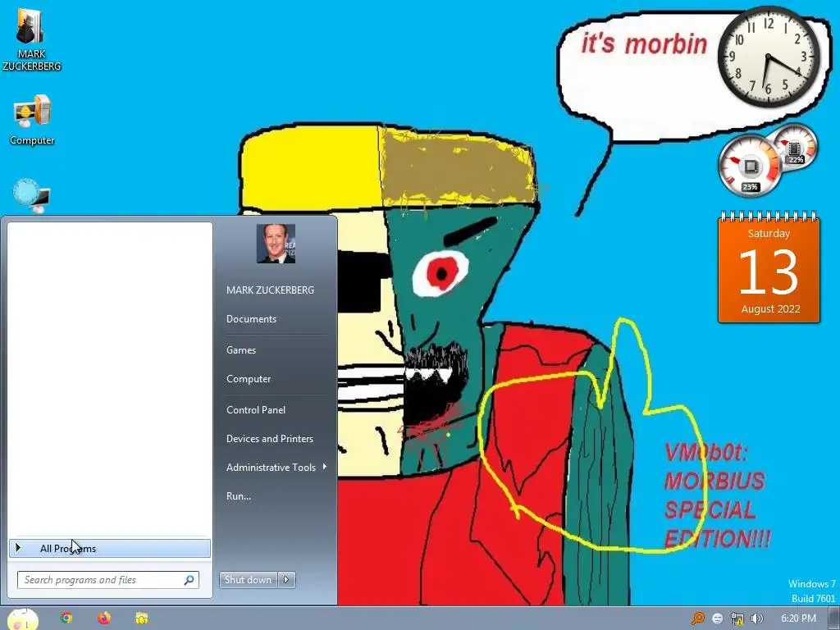Expand Administrative Tools submenu

coord(276,467)
